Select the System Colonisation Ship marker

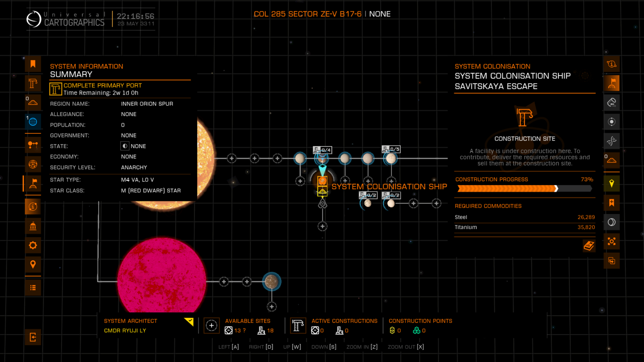coord(322,181)
